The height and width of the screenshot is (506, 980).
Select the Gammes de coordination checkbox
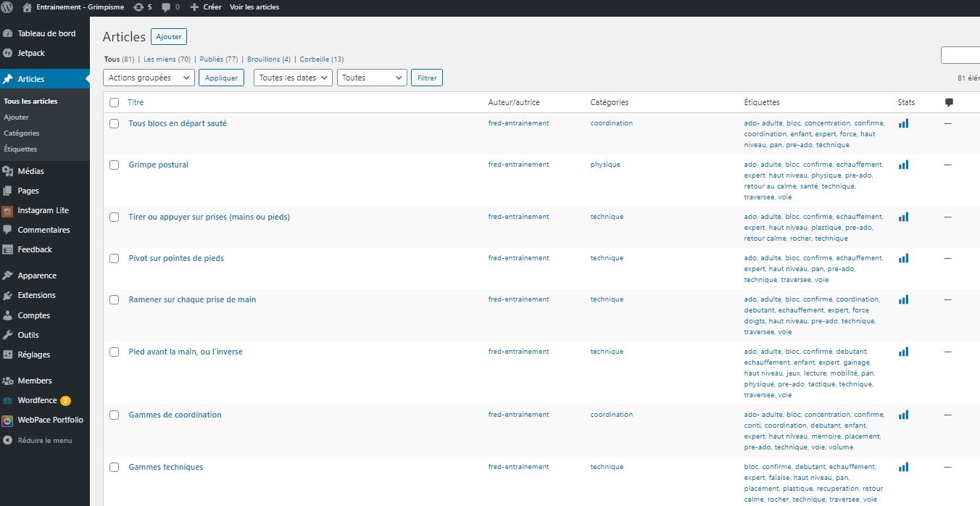point(115,415)
